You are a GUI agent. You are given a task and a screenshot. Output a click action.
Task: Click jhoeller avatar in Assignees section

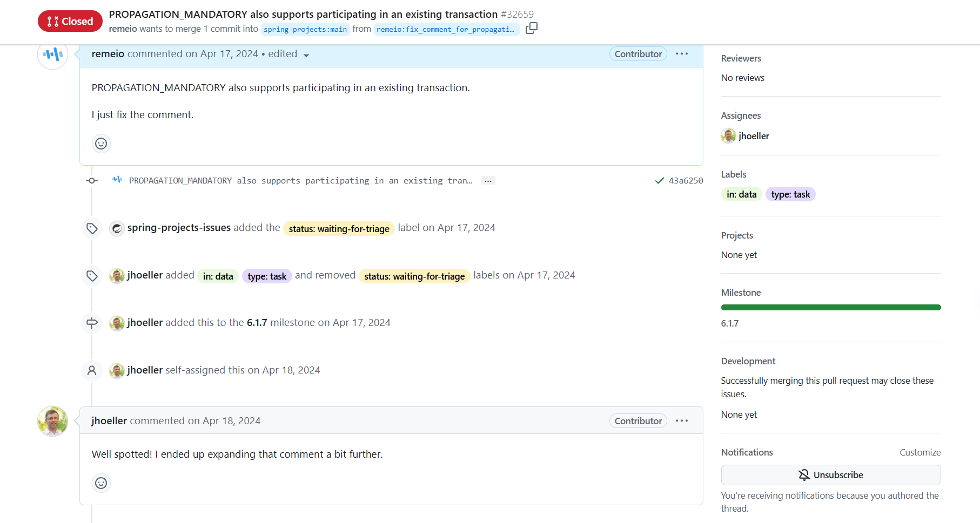point(728,136)
